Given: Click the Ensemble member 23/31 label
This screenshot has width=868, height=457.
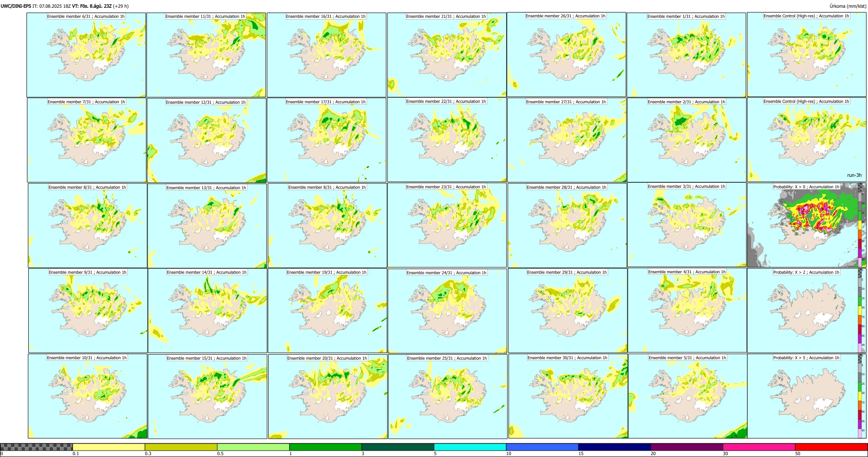Looking at the screenshot, I should 446,187.
